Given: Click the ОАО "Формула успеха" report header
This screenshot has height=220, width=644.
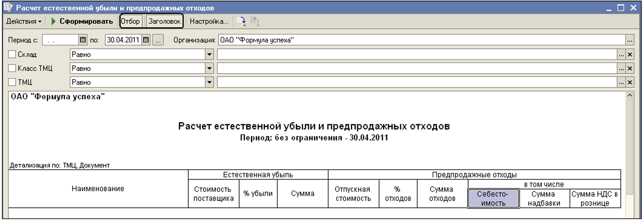Looking at the screenshot, I should tap(57, 97).
